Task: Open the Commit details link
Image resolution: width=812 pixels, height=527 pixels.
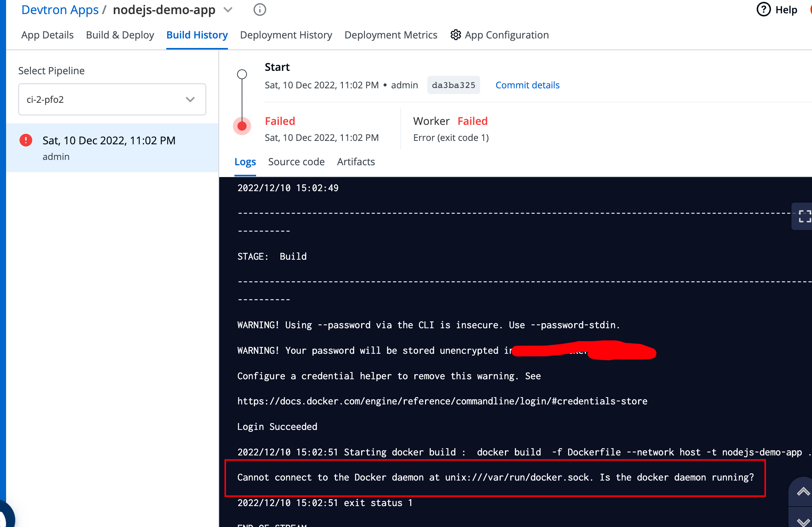Action: pos(527,85)
